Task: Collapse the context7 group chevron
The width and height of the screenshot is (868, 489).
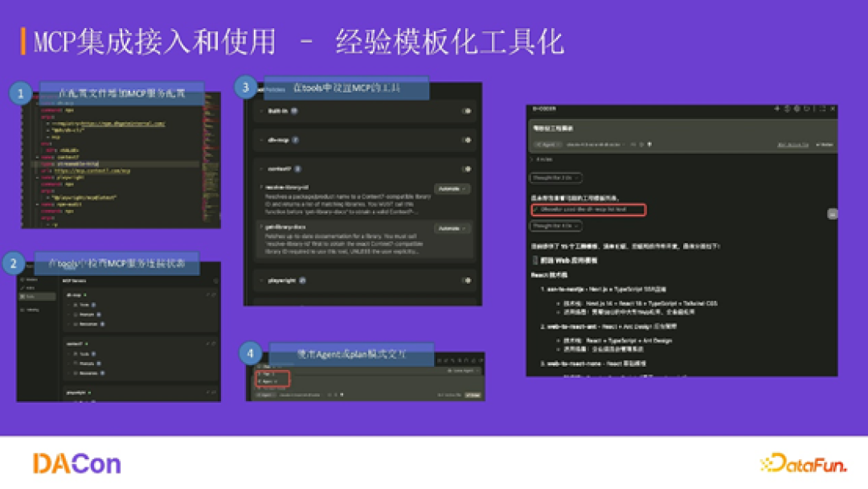Action: 261,169
